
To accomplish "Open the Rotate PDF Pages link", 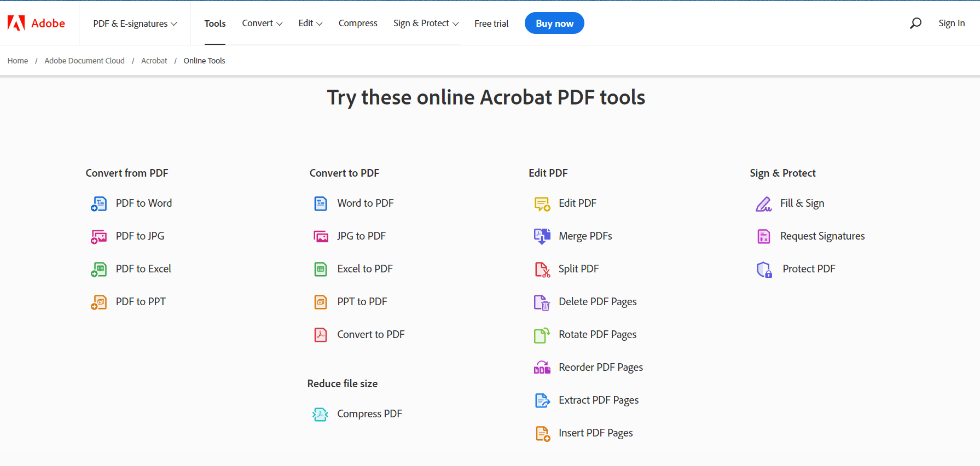I will (x=598, y=335).
